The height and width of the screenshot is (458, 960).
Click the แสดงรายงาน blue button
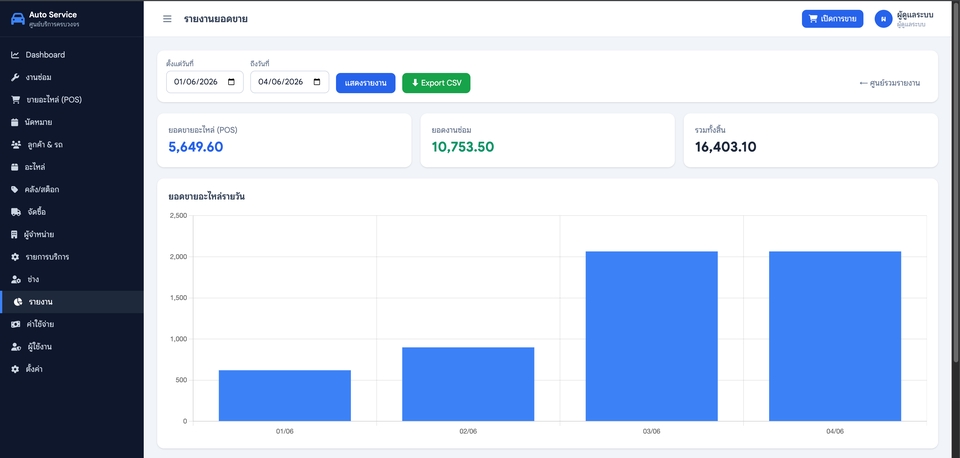pyautogui.click(x=366, y=83)
